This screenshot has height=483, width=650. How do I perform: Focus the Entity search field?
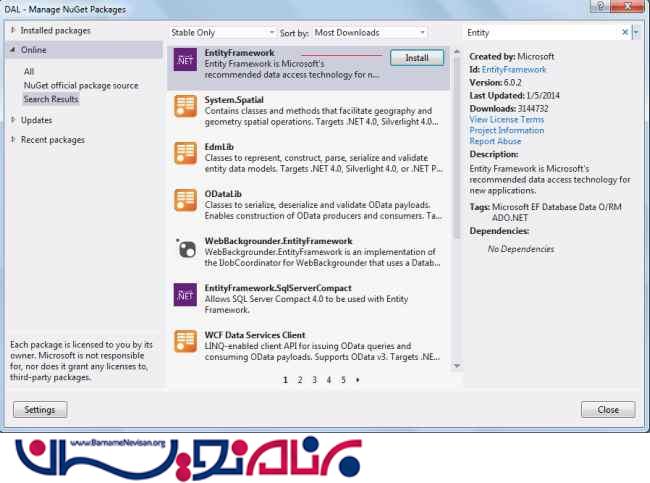[541, 32]
